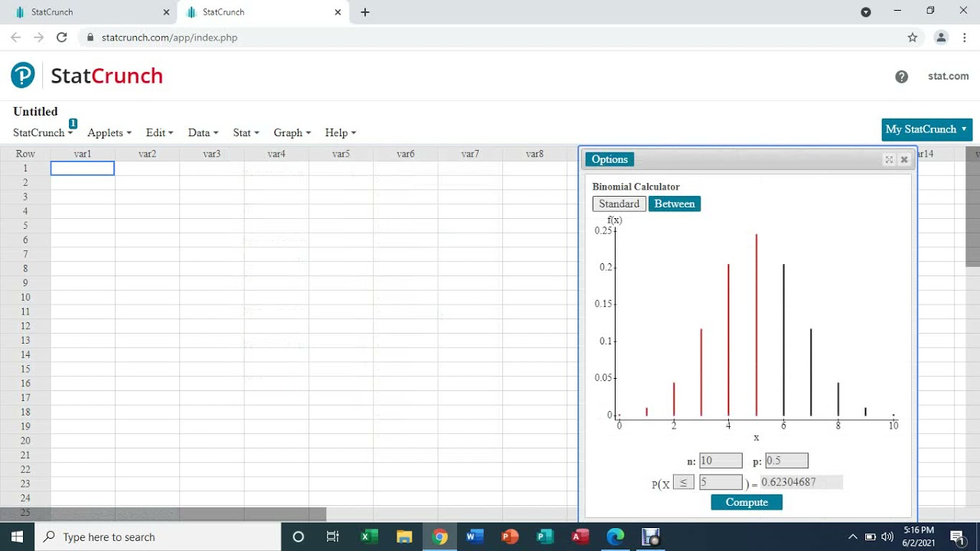Open the Data dropdown menu
The width and height of the screenshot is (980, 551).
pyautogui.click(x=203, y=132)
